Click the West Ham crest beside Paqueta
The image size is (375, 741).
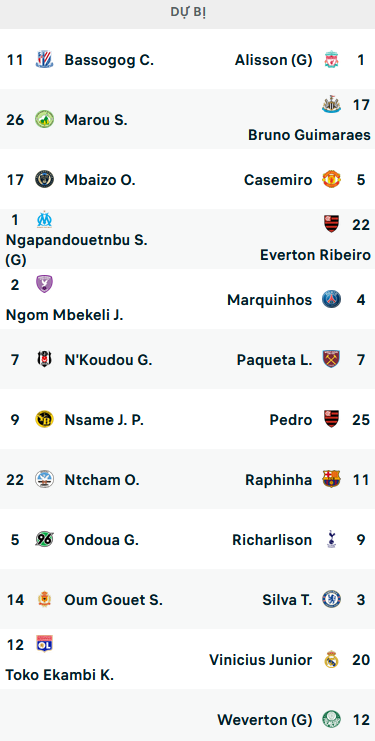pos(331,360)
